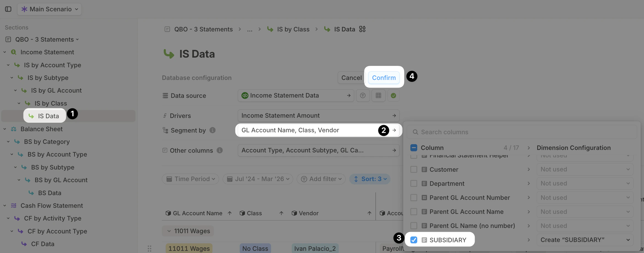Open the Jul '24 - Mar '26 date range
This screenshot has width=644, height=253.
pos(258,179)
